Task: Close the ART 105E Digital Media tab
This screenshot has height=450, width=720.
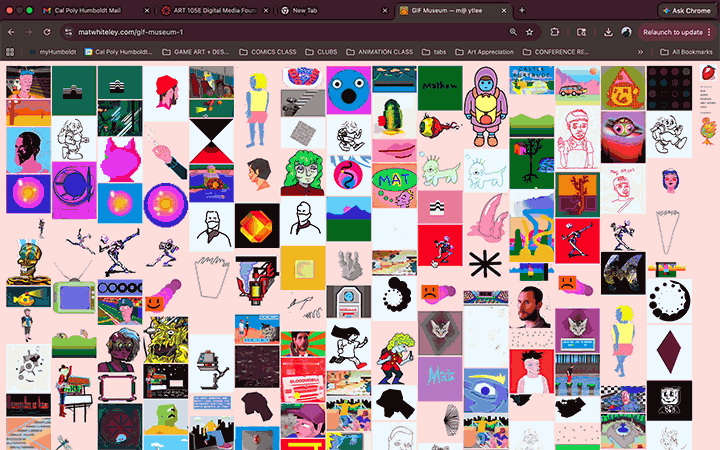Action: tap(266, 11)
